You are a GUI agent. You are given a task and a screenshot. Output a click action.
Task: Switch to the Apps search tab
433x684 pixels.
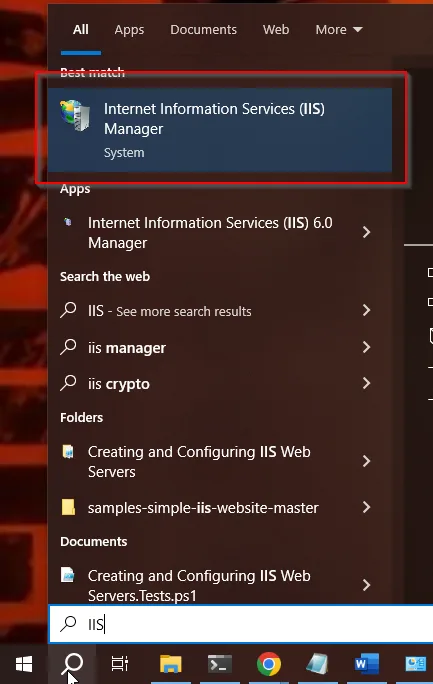[129, 30]
